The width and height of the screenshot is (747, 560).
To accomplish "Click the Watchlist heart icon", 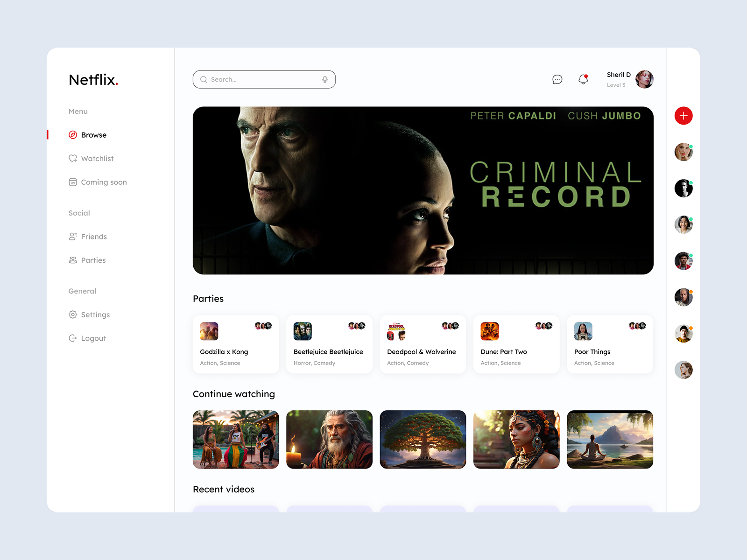I will [x=73, y=159].
